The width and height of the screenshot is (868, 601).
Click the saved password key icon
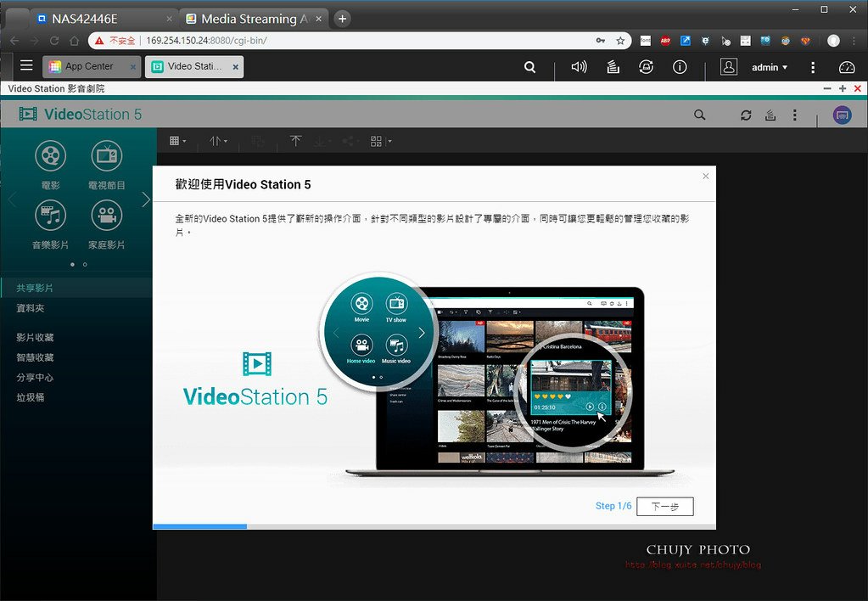pos(601,41)
